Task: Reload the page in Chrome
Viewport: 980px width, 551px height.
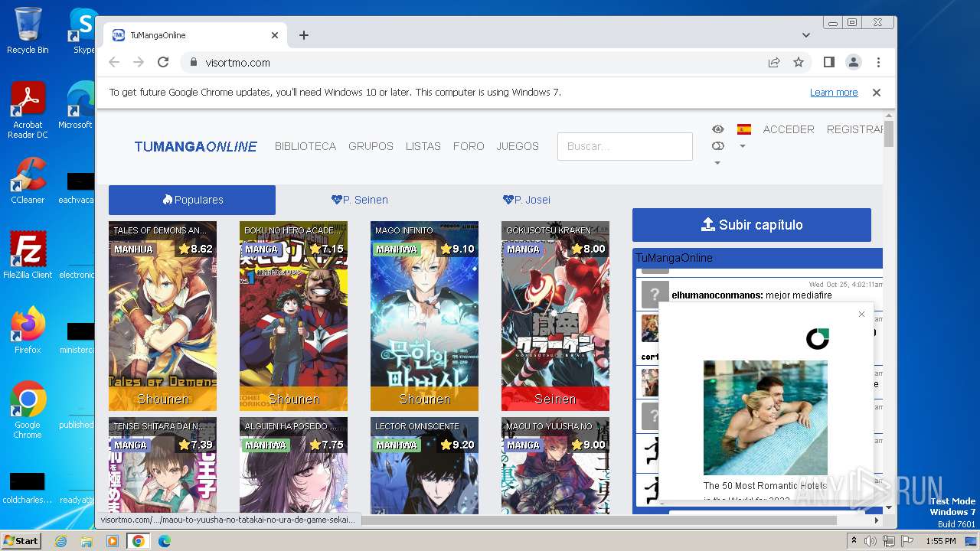Action: [163, 63]
